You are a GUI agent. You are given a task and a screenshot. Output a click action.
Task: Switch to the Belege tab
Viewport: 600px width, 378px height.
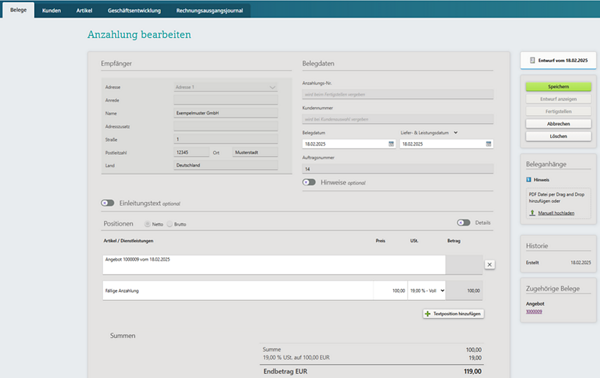[18, 10]
